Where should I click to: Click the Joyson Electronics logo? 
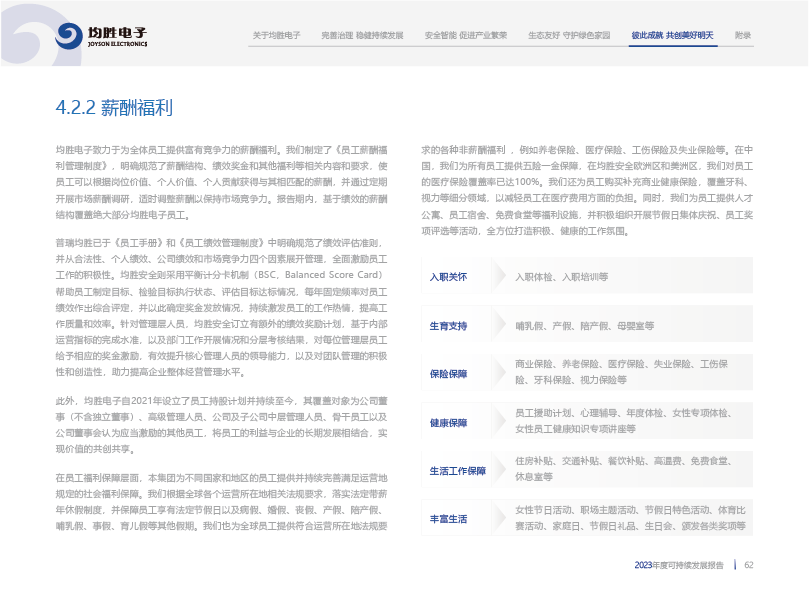click(x=102, y=37)
